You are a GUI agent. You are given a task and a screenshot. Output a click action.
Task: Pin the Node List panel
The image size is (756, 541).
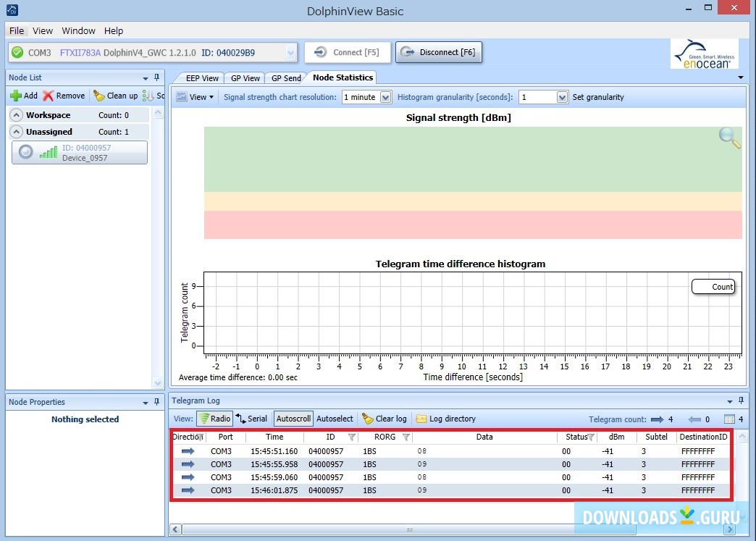(x=156, y=77)
